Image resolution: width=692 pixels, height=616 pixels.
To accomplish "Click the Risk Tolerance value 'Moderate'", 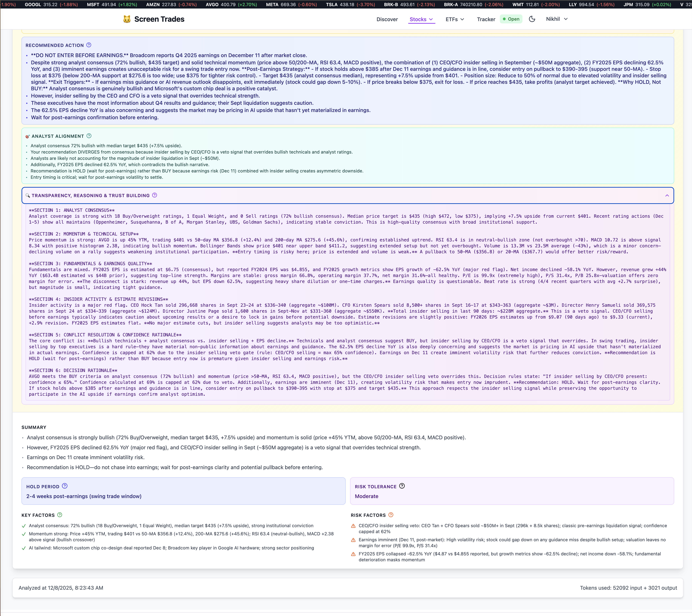I will [x=367, y=496].
